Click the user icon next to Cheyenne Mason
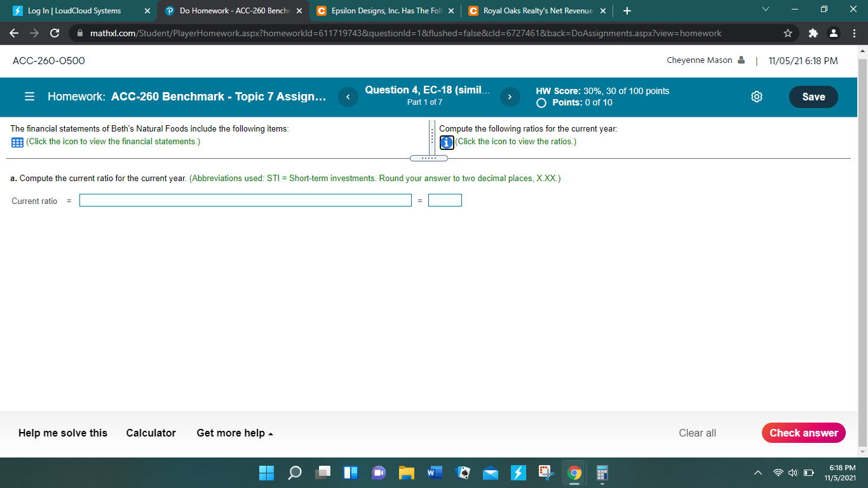This screenshot has height=488, width=868. [741, 59]
